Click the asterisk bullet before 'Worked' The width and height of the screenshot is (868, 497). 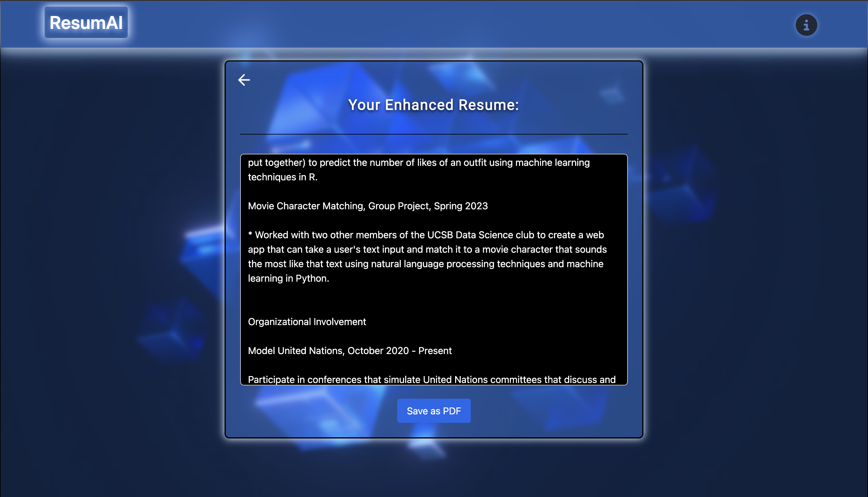(250, 234)
